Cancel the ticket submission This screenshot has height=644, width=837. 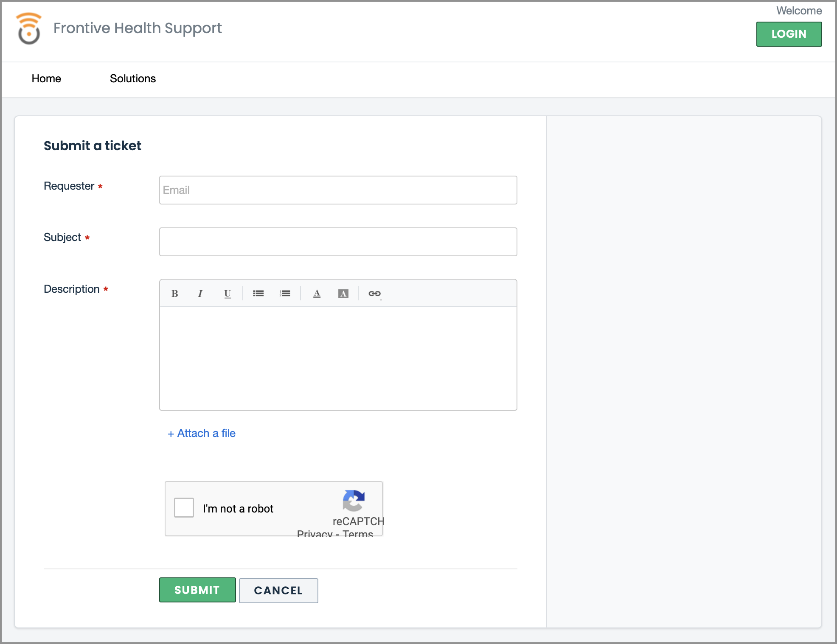point(278,591)
